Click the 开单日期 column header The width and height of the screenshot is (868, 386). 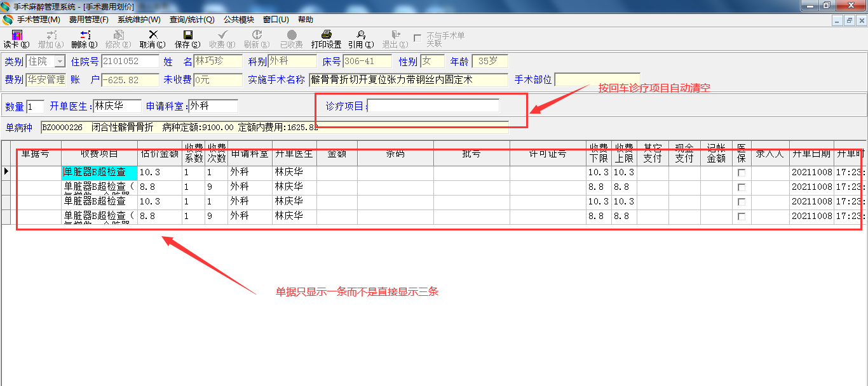[x=811, y=153]
